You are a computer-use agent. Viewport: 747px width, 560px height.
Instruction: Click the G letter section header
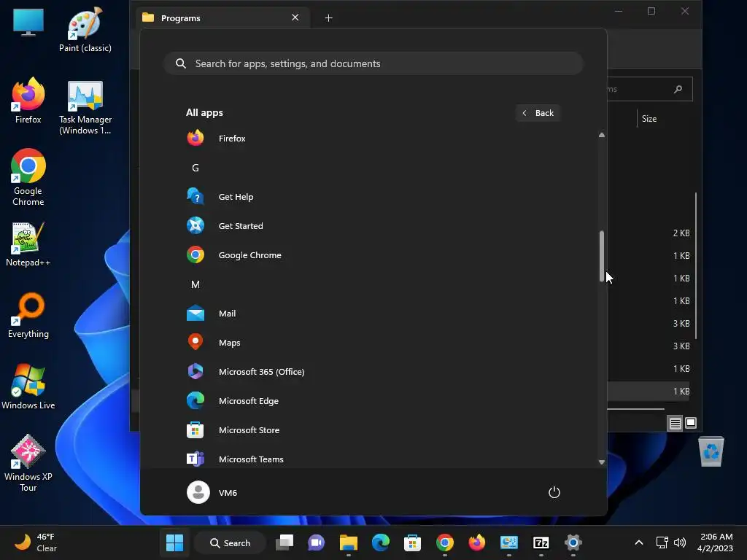(196, 168)
